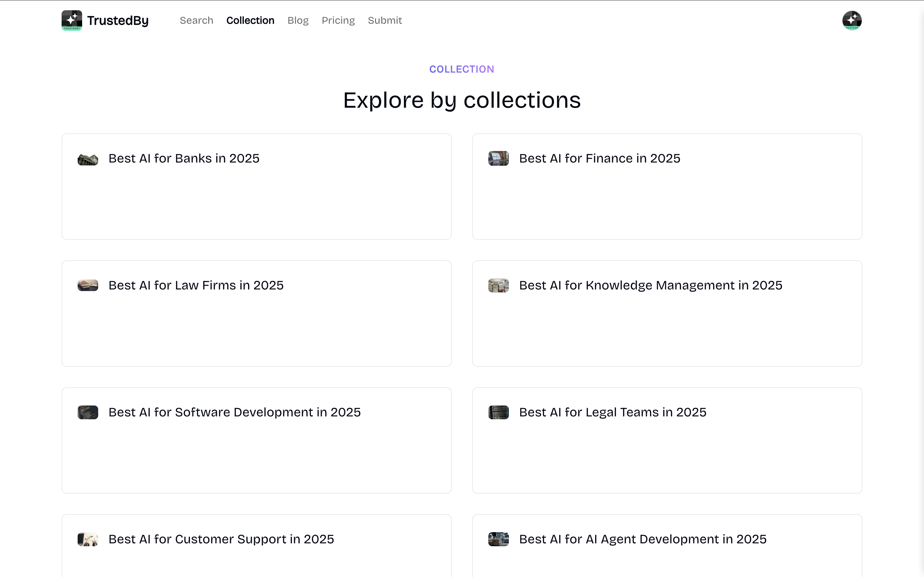Click the Law Firms books thumbnail
The width and height of the screenshot is (924, 577).
click(x=88, y=285)
